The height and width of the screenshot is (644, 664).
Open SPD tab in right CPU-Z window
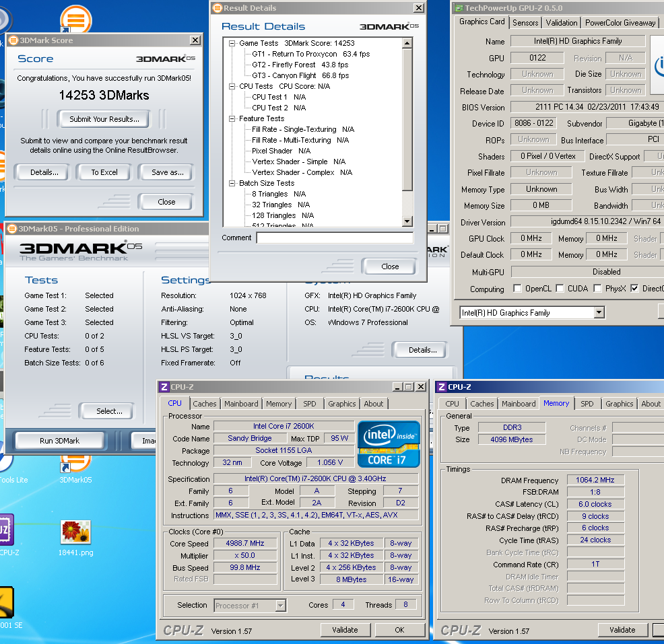click(587, 404)
